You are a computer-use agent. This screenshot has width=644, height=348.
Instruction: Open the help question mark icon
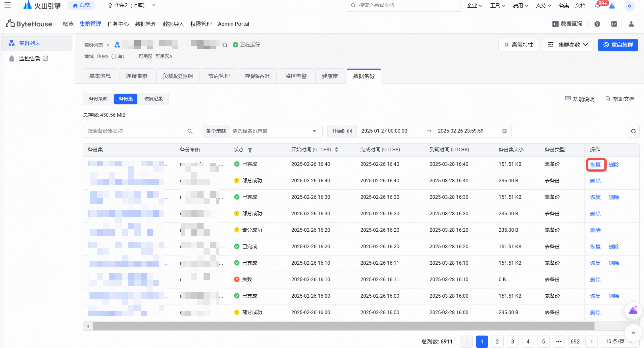597,24
